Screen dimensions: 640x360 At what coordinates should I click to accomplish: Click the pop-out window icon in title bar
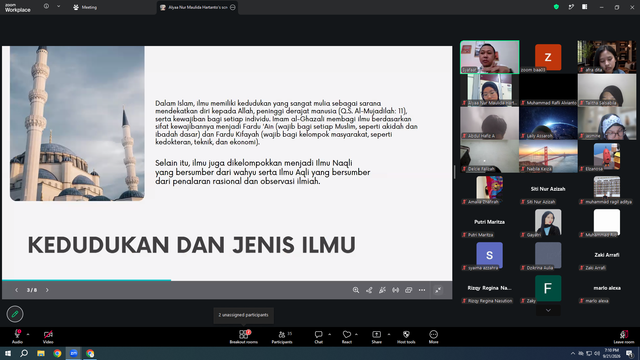pyautogui.click(x=571, y=7)
